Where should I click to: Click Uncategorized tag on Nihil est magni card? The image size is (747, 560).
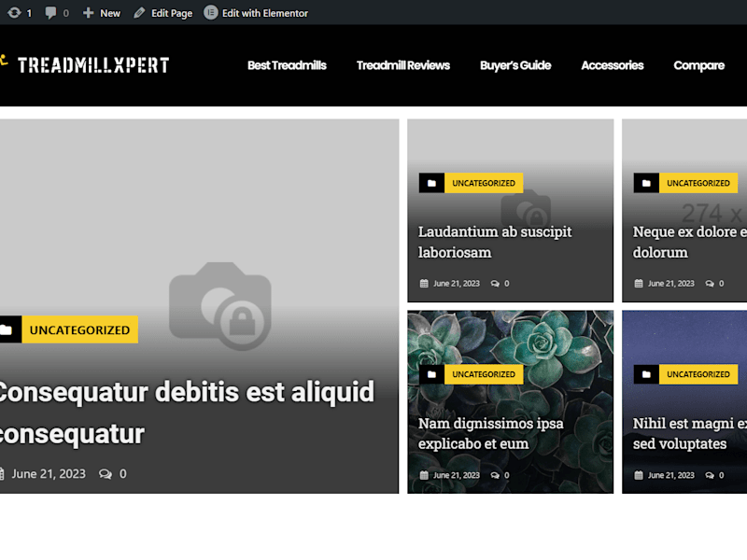pyautogui.click(x=698, y=374)
